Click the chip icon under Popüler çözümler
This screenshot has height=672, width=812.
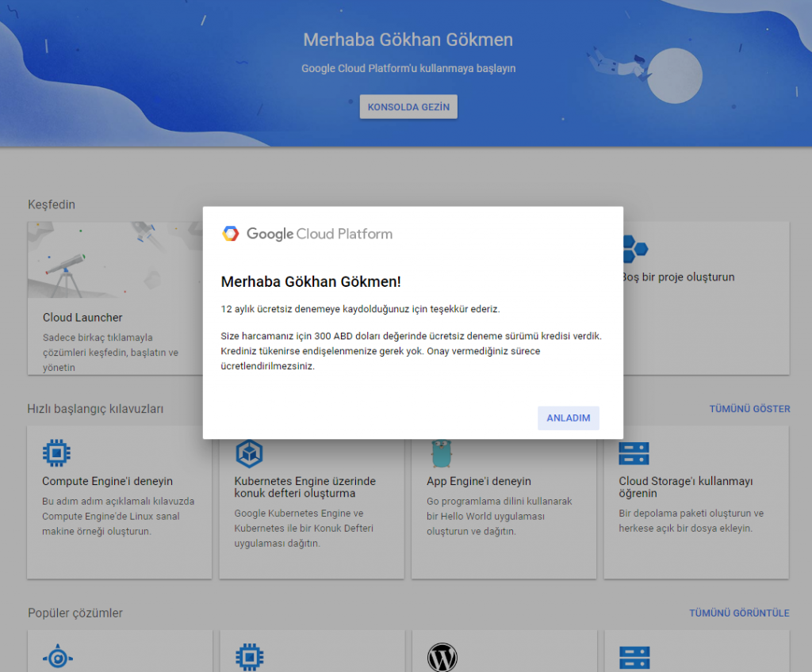250,658
